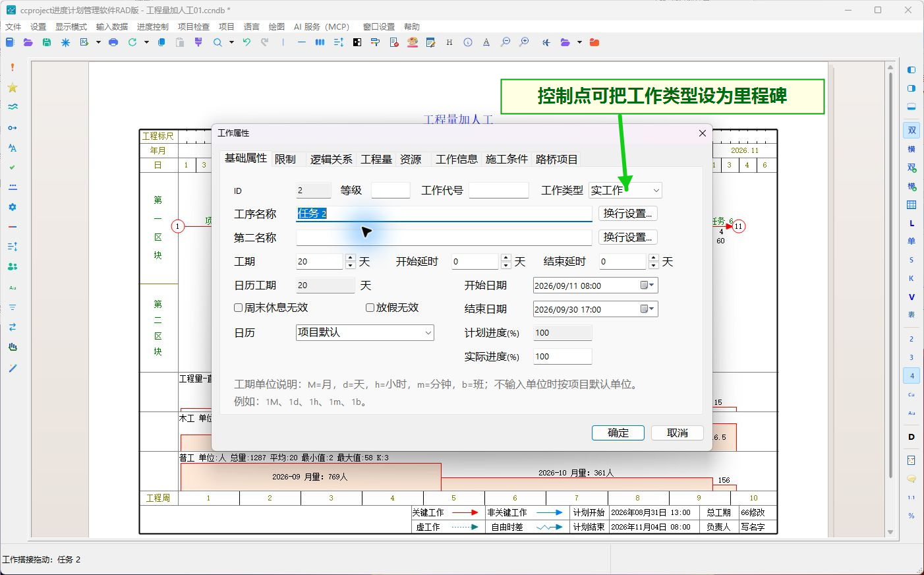924x575 pixels.
Task: Expand dropdown arrow next to search icon
Action: pos(231,42)
